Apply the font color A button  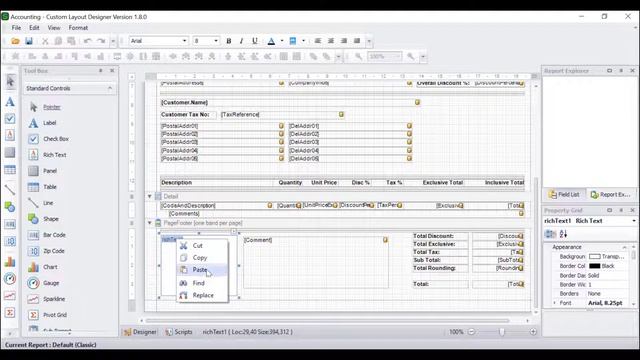(271, 41)
